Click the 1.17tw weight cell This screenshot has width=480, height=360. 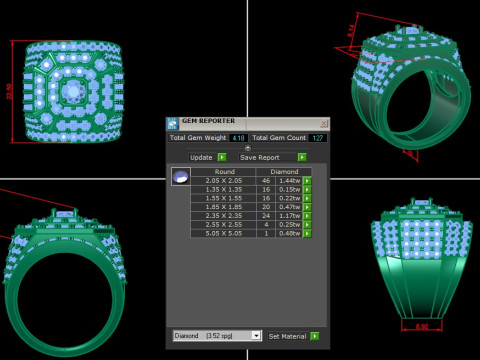pyautogui.click(x=289, y=216)
